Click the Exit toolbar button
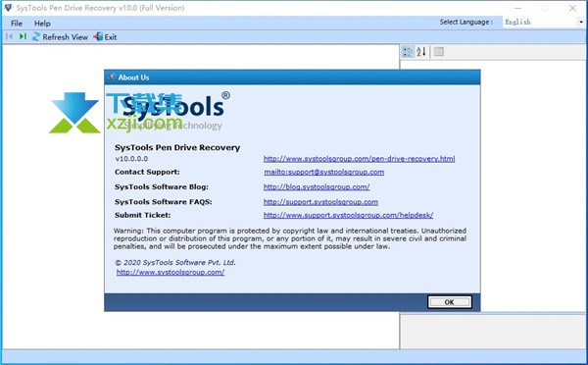588x365 pixels. [106, 37]
